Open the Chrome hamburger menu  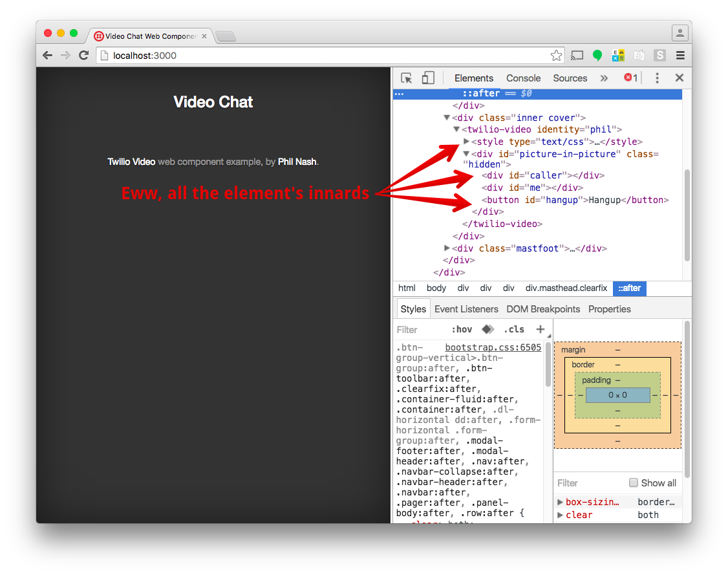pos(680,56)
